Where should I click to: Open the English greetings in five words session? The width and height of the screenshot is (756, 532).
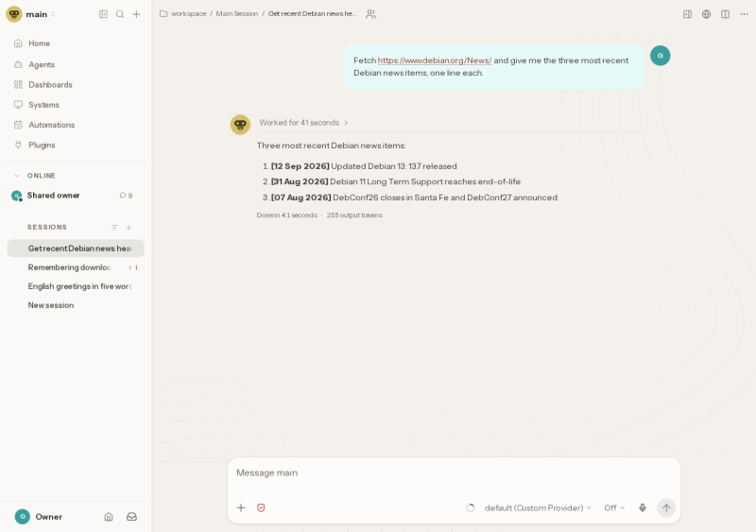pyautogui.click(x=76, y=286)
